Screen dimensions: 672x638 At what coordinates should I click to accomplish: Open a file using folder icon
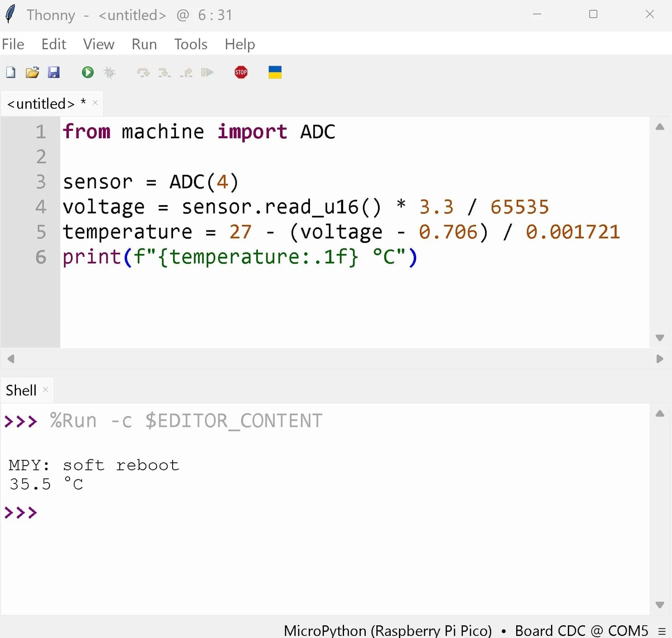32,73
